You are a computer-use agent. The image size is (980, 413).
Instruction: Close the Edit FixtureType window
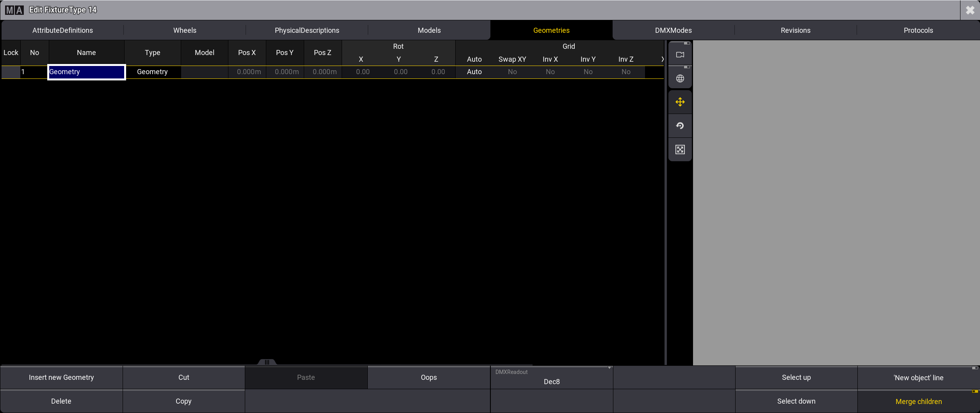pos(970,10)
